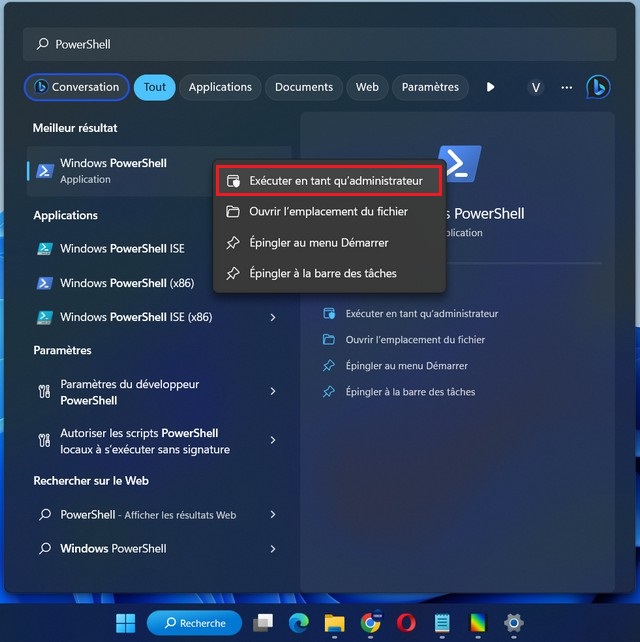Open the Windows Start button on the taskbar
Screen dimensions: 640x642
coord(125,623)
